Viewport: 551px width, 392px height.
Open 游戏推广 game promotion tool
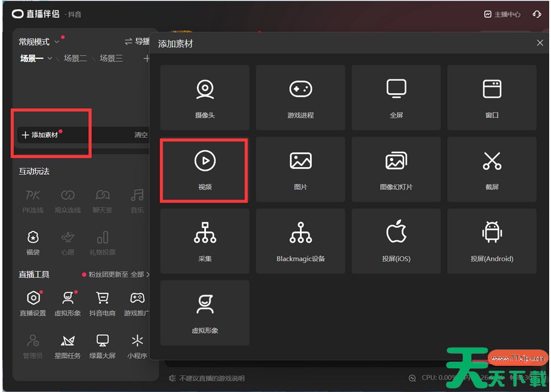tap(137, 304)
